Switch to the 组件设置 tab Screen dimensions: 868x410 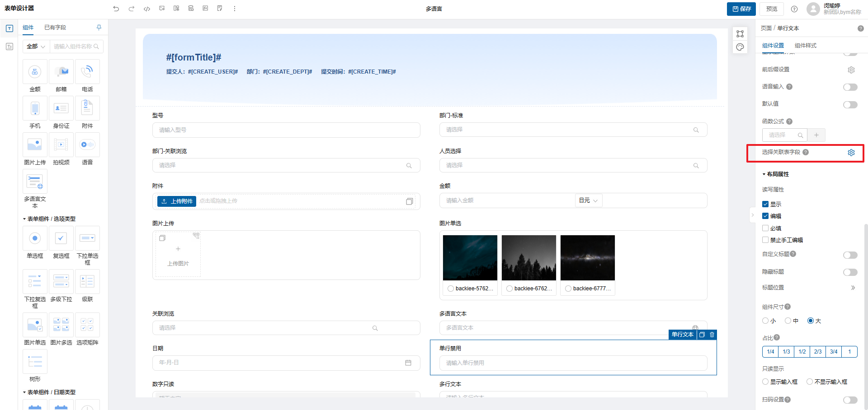click(773, 46)
